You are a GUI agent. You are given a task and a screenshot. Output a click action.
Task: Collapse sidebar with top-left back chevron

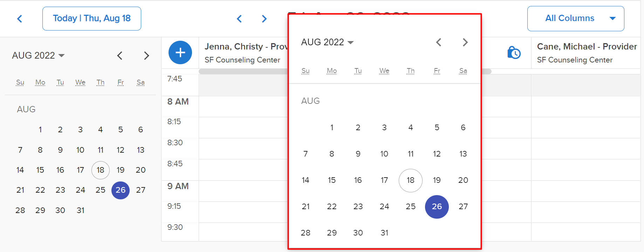(x=20, y=19)
